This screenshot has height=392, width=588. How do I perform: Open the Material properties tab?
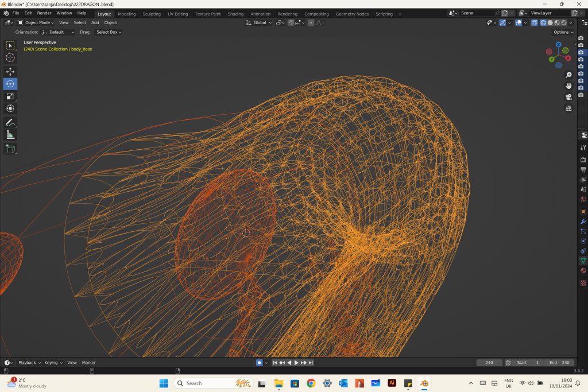coord(583,270)
